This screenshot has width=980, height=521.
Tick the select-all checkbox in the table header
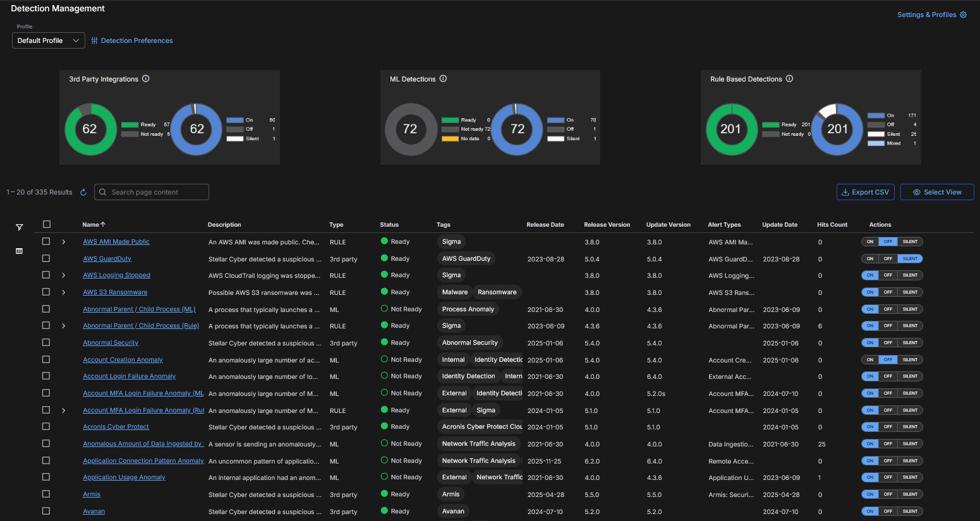coord(47,224)
